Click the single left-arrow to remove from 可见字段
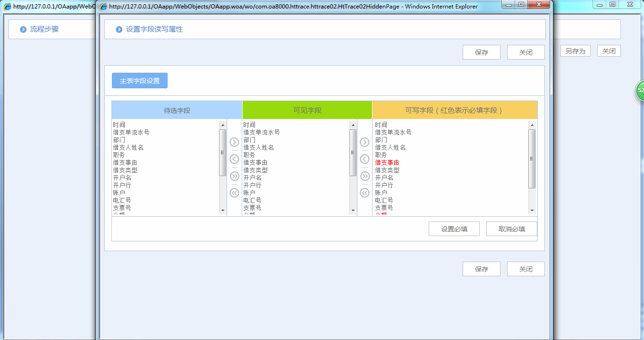The width and height of the screenshot is (644, 340). (234, 159)
